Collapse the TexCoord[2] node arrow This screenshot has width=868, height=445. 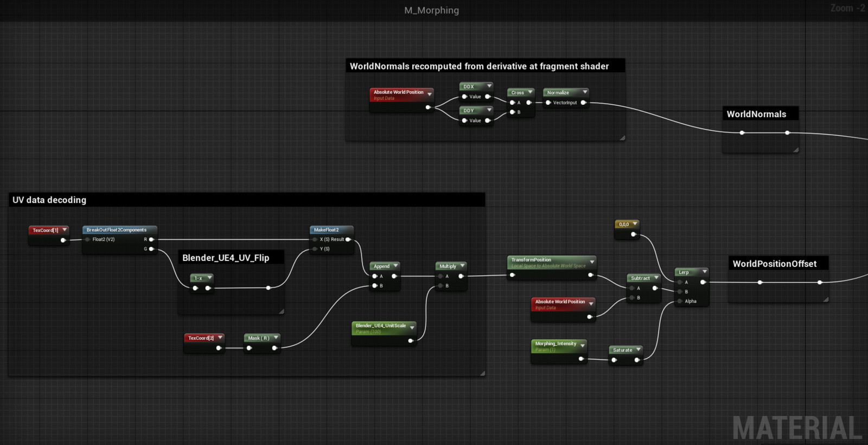[220, 337]
